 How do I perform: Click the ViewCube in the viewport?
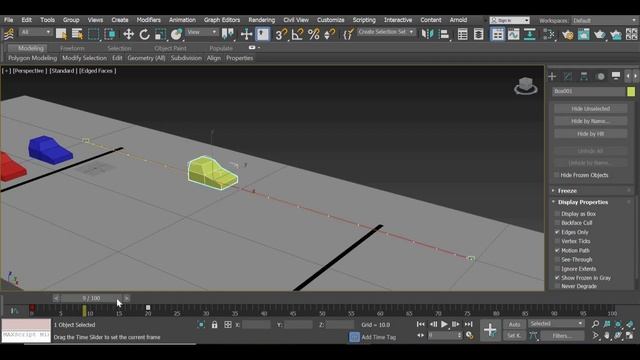(x=526, y=86)
